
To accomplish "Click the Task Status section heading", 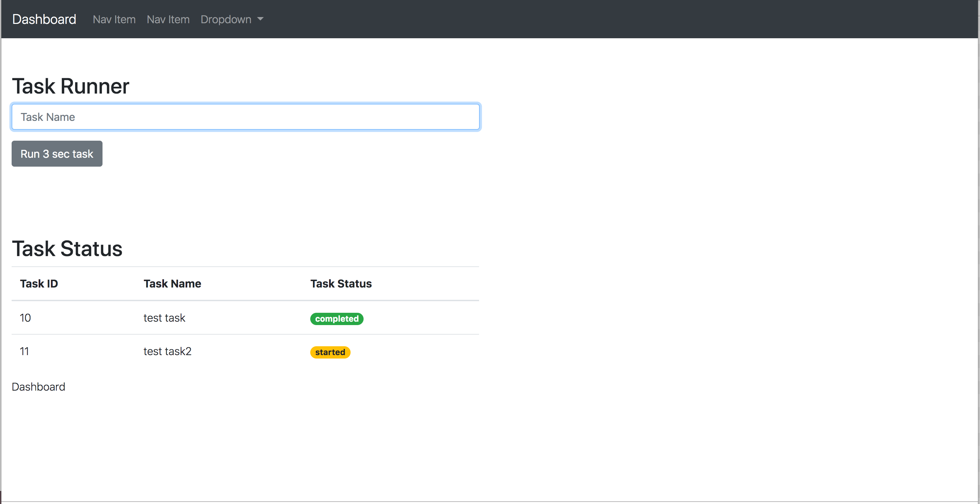I will tap(67, 249).
